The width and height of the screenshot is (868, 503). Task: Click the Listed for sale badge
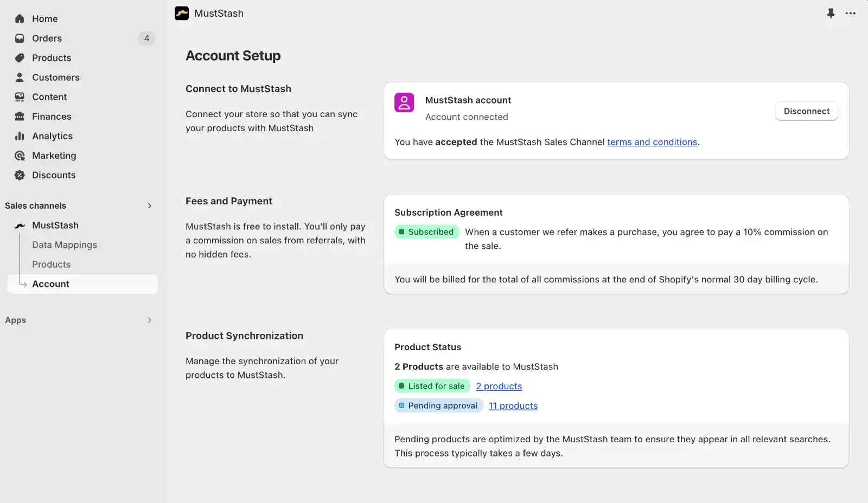pos(432,386)
